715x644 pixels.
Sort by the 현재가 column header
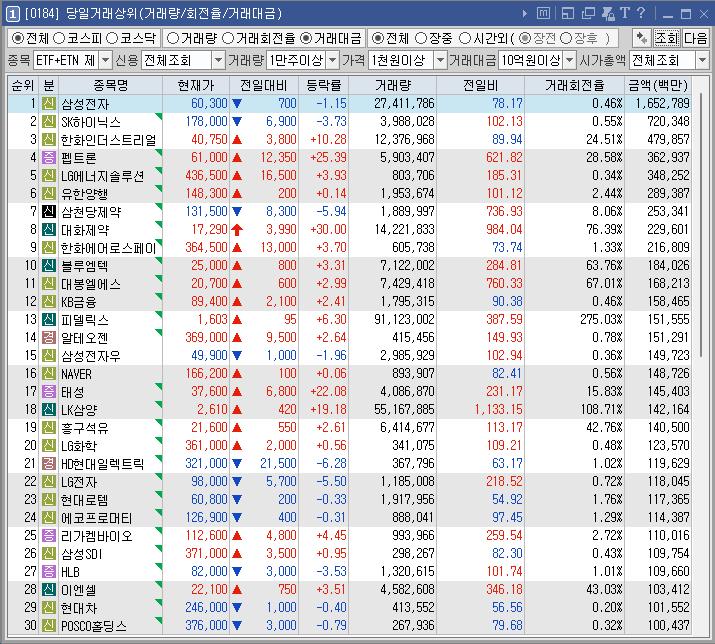coord(196,85)
